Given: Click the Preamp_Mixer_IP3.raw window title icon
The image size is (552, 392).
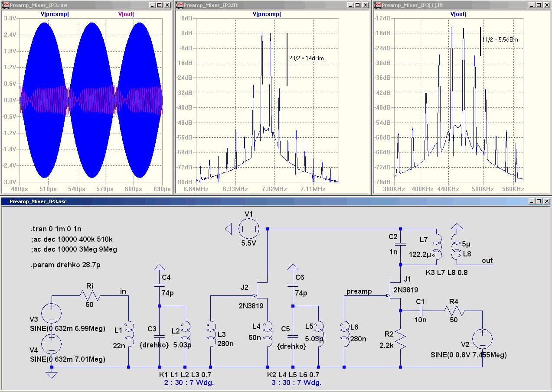Looking at the screenshot, I should (5, 5).
